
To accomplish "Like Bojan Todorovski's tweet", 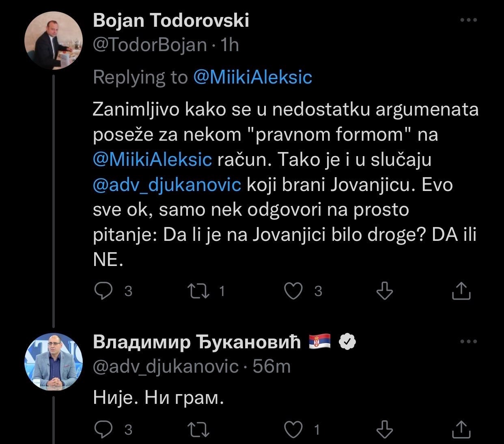I will (293, 291).
